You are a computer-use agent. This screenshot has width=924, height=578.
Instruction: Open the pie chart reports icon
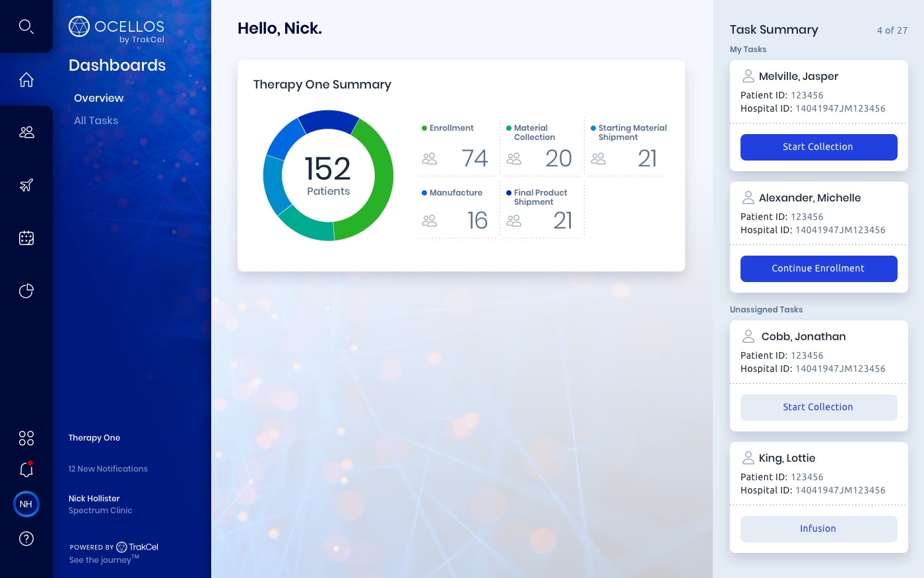(x=26, y=291)
